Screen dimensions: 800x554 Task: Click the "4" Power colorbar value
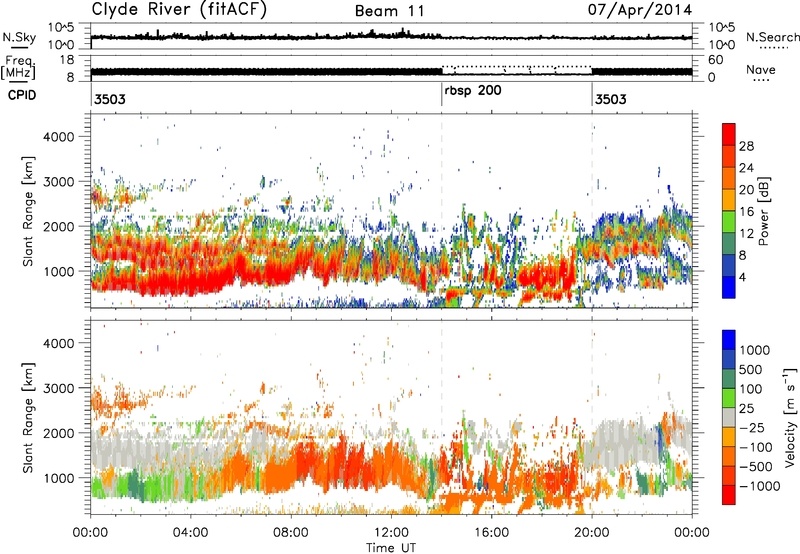point(742,277)
